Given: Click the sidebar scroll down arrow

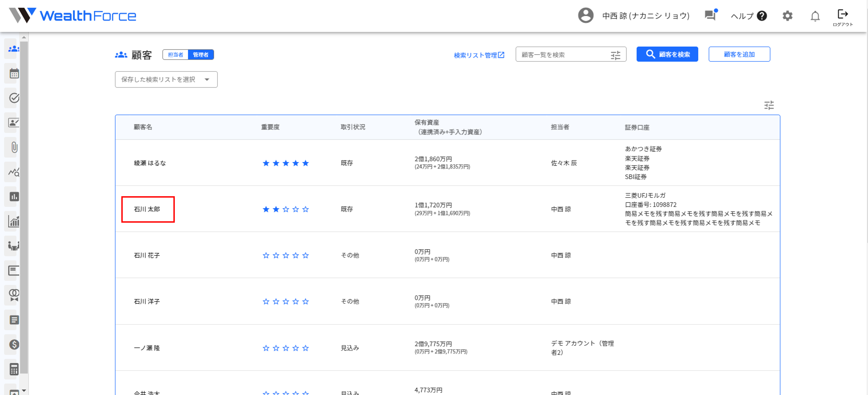Looking at the screenshot, I should click(24, 391).
